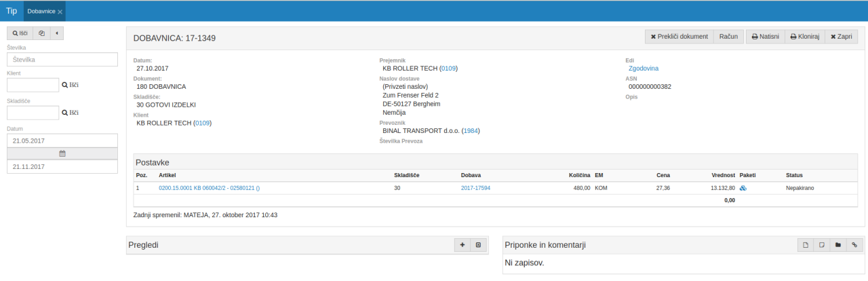Focus the Številka input field
This screenshot has height=281, width=868.
[x=62, y=60]
